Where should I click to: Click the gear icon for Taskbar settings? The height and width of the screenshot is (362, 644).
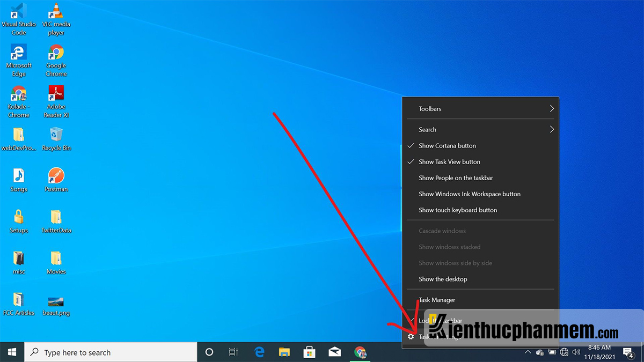(411, 337)
